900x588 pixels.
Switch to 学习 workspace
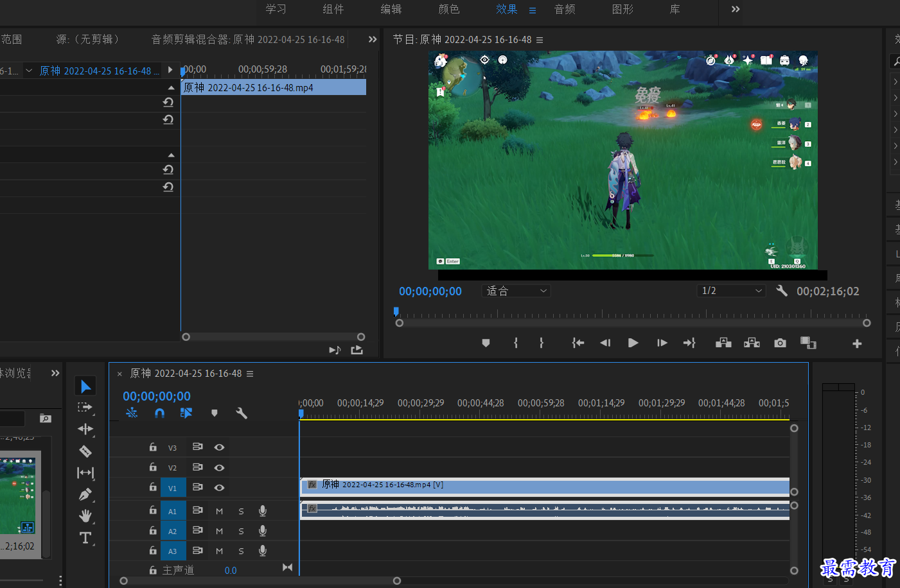[276, 9]
